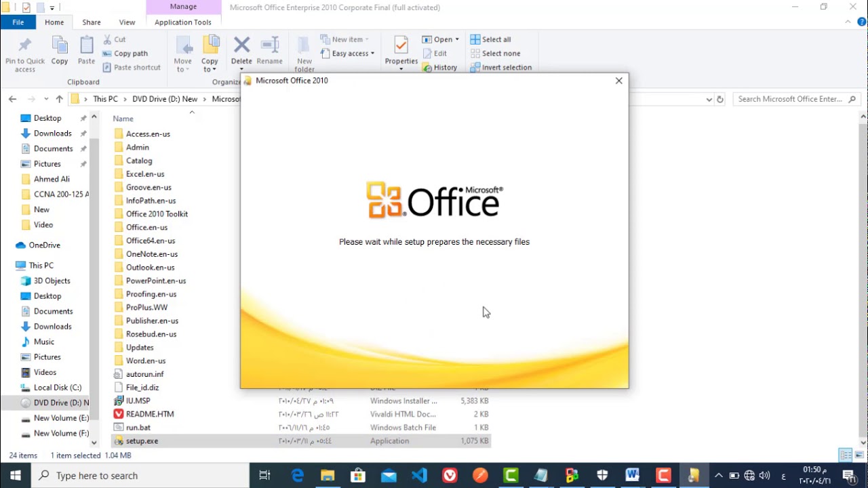
Task: Open Word from the taskbar
Action: [633, 476]
